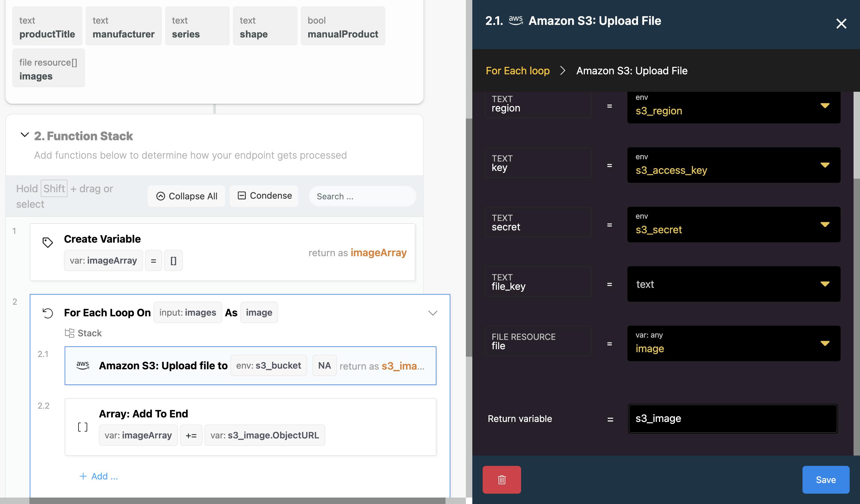This screenshot has width=860, height=504.
Task: Focus the Return variable input field
Action: [732, 418]
